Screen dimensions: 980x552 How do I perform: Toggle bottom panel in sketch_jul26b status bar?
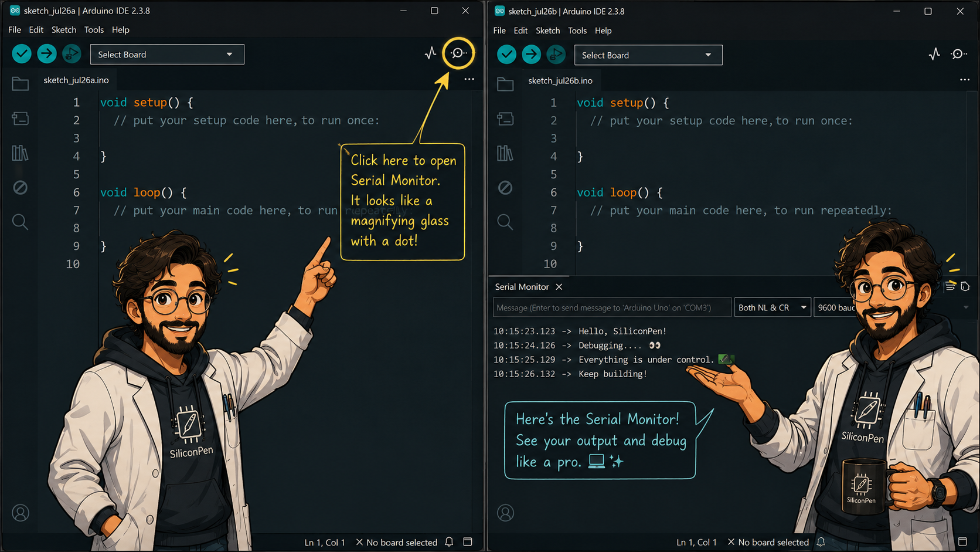point(962,541)
